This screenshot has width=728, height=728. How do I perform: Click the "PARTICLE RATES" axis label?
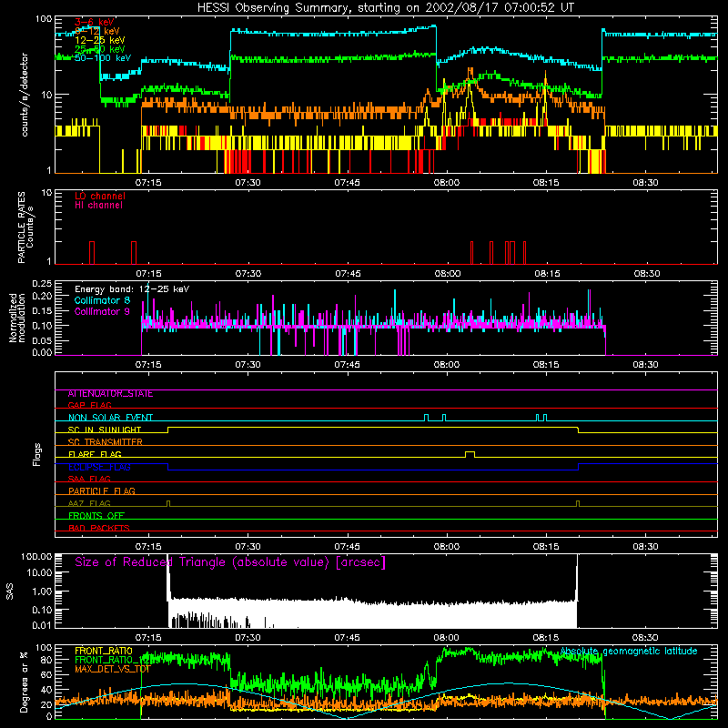[x=21, y=227]
